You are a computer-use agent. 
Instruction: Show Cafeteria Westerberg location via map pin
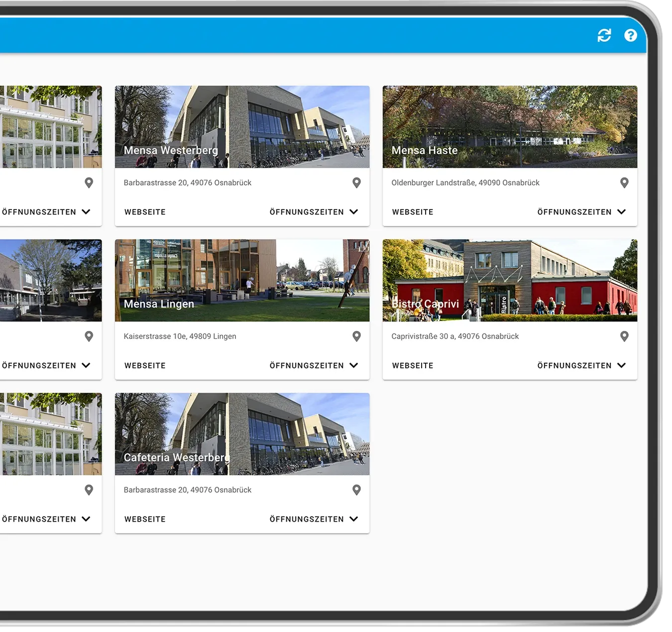[x=356, y=490]
